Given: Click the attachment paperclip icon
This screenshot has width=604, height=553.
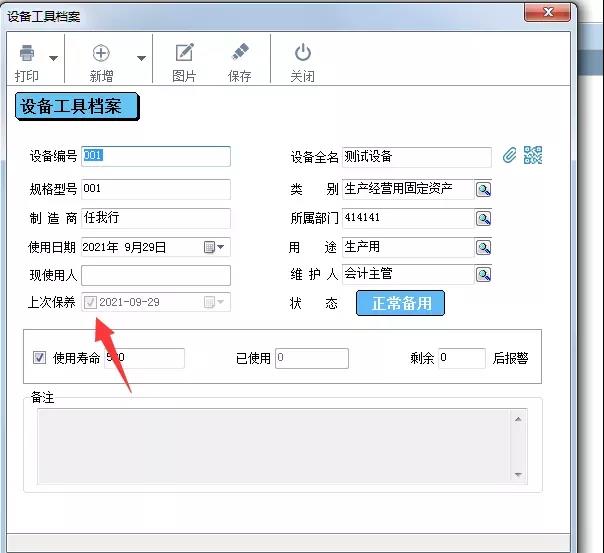Looking at the screenshot, I should click(509, 156).
